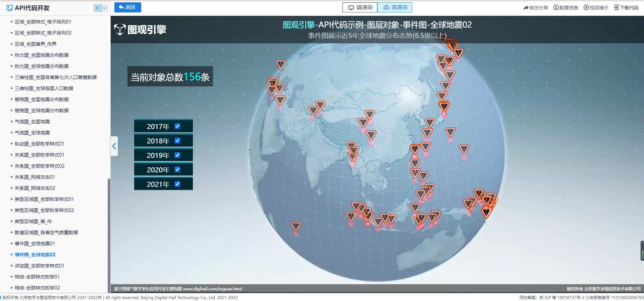Collapse the sidebar with left chevron

114,146
